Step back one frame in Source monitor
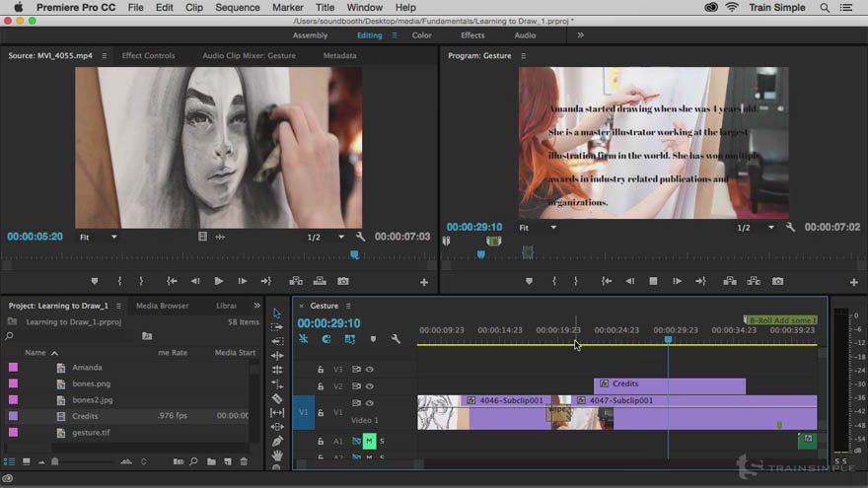Viewport: 868px width, 488px height. click(x=195, y=281)
